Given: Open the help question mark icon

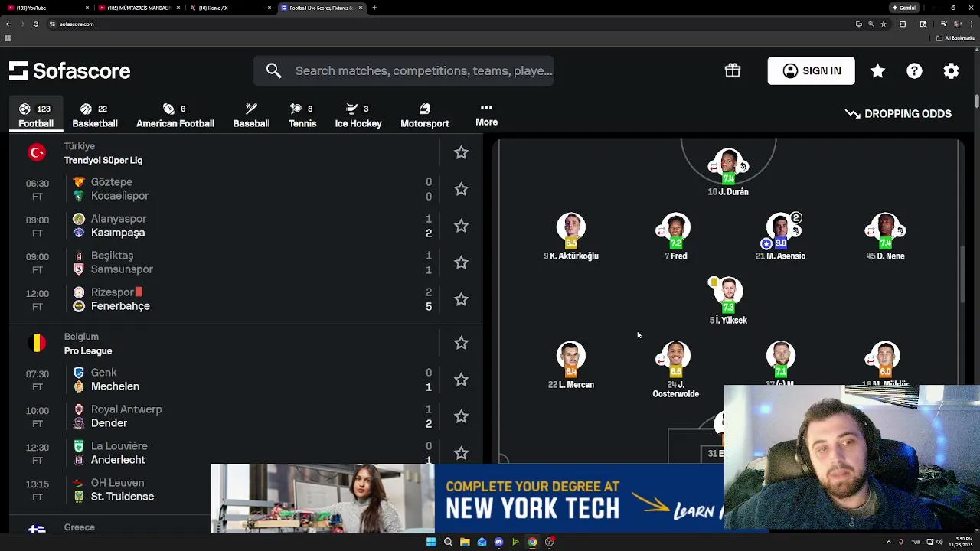Looking at the screenshot, I should coord(914,70).
